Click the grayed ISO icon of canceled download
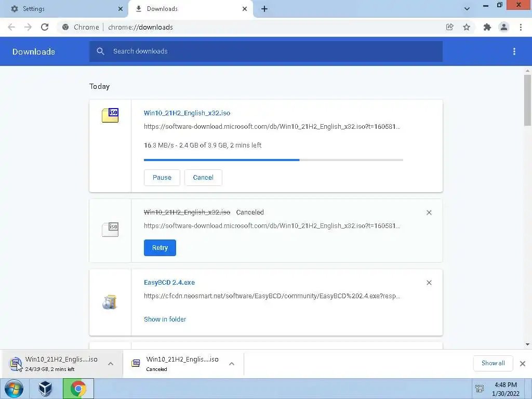 pyautogui.click(x=110, y=230)
